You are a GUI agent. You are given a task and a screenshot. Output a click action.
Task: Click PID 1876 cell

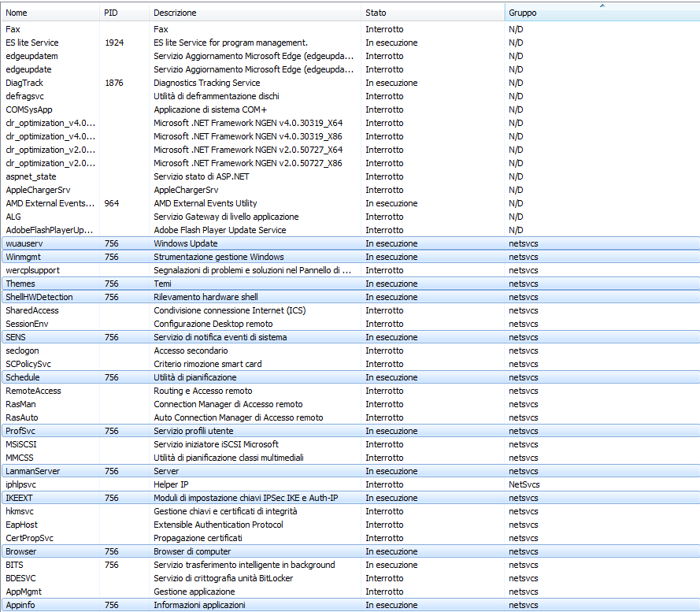tap(114, 83)
